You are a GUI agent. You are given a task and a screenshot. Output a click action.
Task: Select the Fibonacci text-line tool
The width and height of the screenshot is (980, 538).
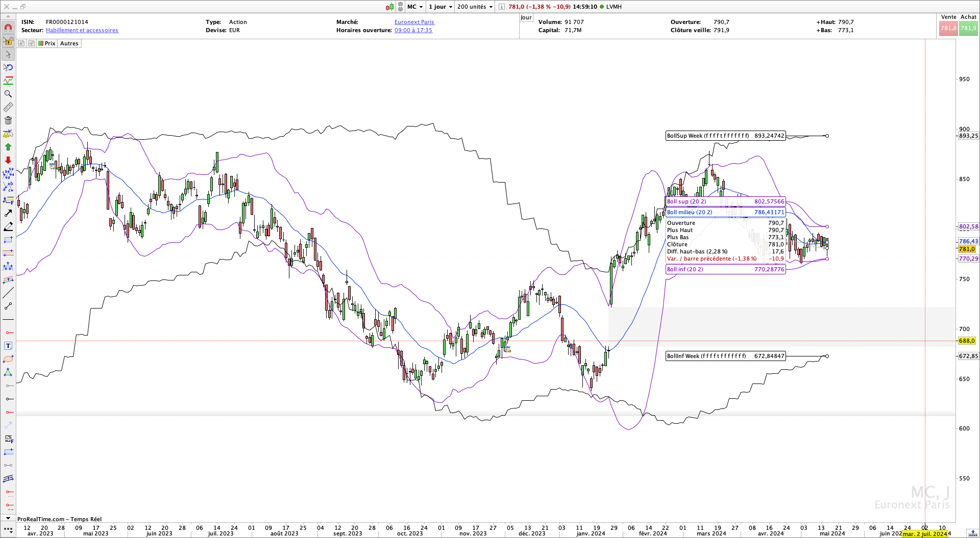8,200
